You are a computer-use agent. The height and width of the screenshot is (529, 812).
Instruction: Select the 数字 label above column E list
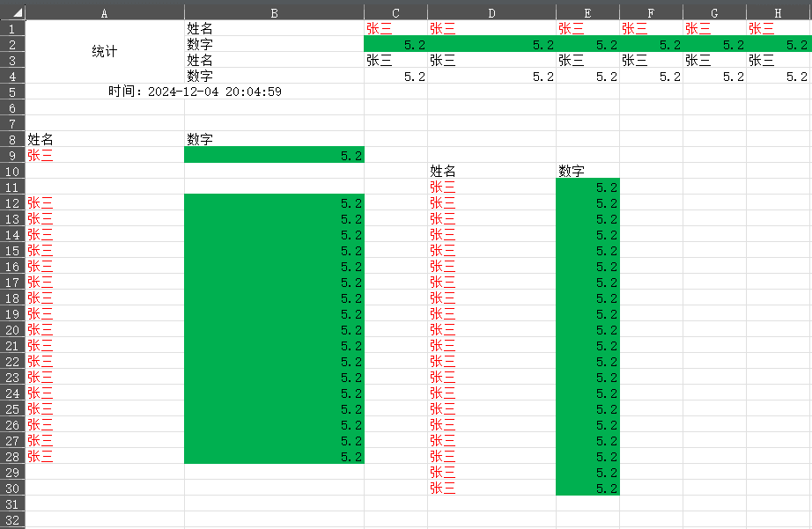[x=587, y=171]
